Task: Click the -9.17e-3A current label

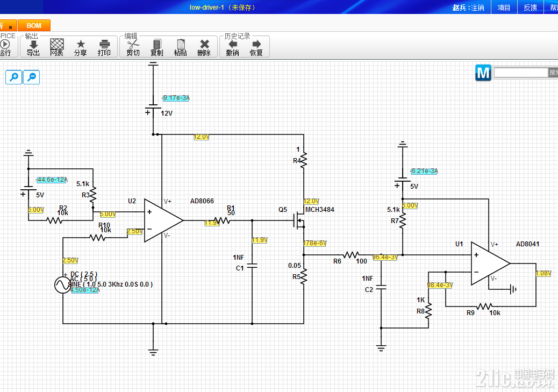Action: [176, 98]
